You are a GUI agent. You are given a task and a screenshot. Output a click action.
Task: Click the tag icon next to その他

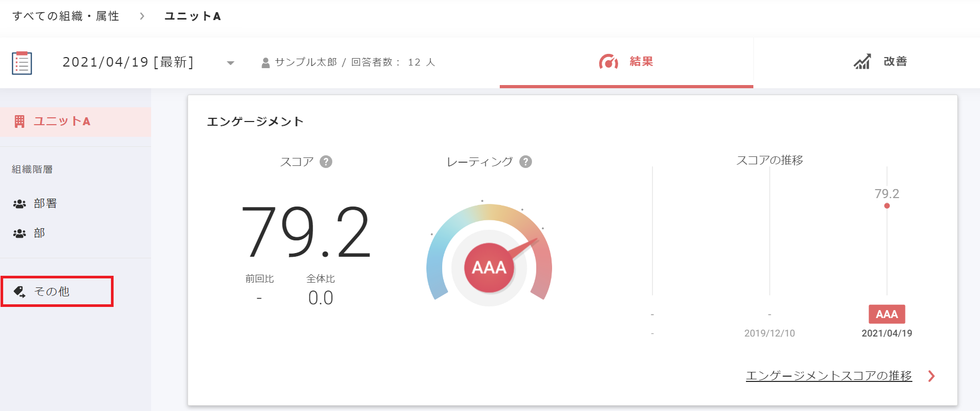20,291
